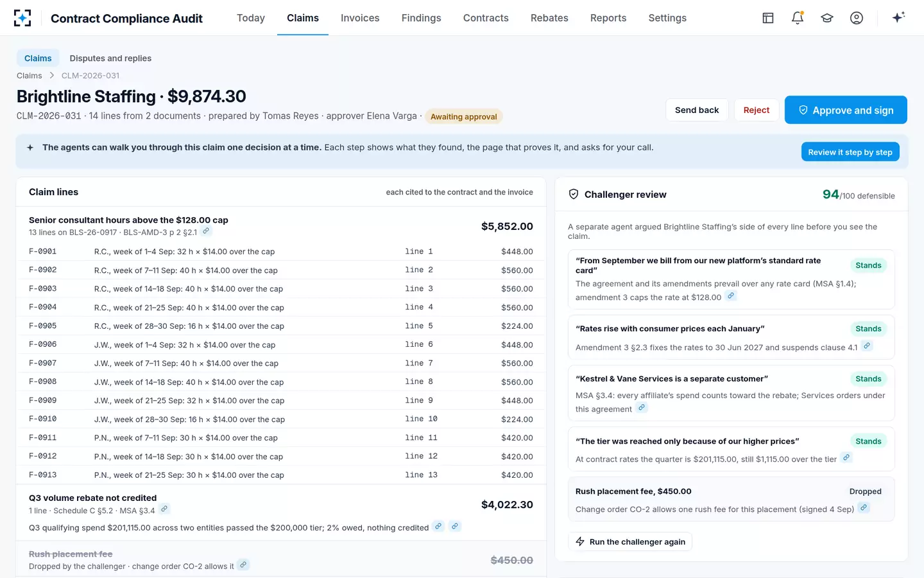Click Approve and sign
This screenshot has height=578, width=924.
[x=846, y=110]
